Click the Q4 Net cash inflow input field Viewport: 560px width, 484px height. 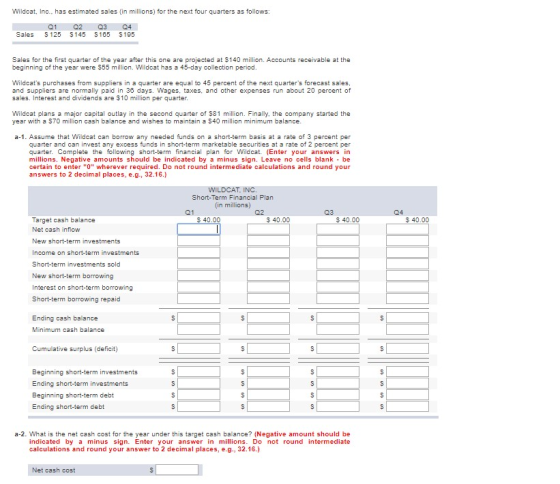407,229
